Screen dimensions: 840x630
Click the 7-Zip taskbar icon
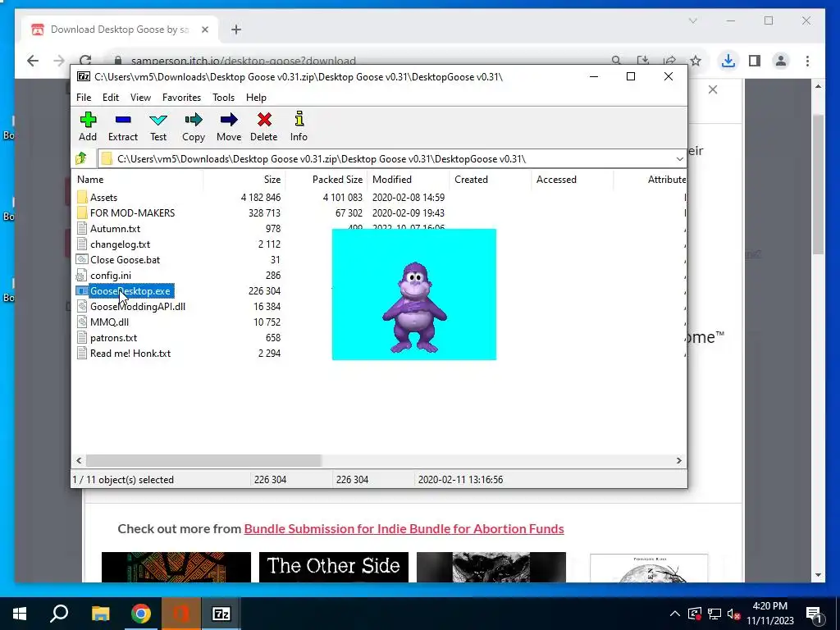coord(221,614)
